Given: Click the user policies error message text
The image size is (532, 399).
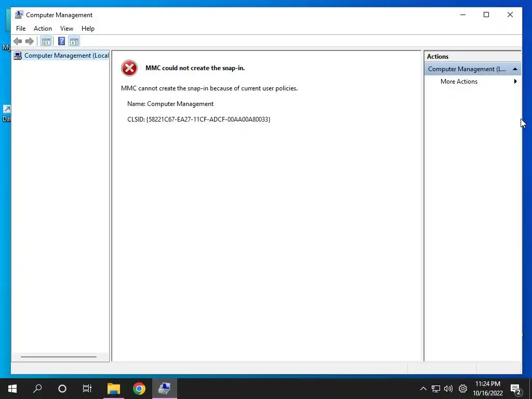Looking at the screenshot, I should [209, 88].
